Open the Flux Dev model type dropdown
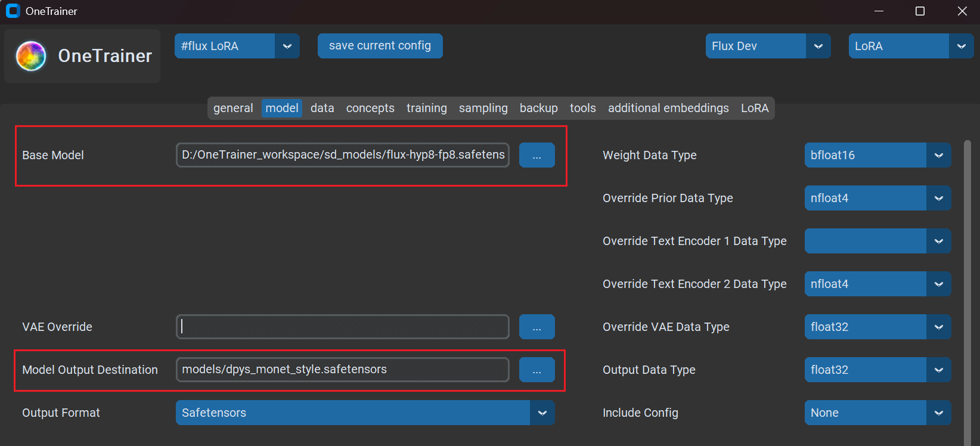 768,46
